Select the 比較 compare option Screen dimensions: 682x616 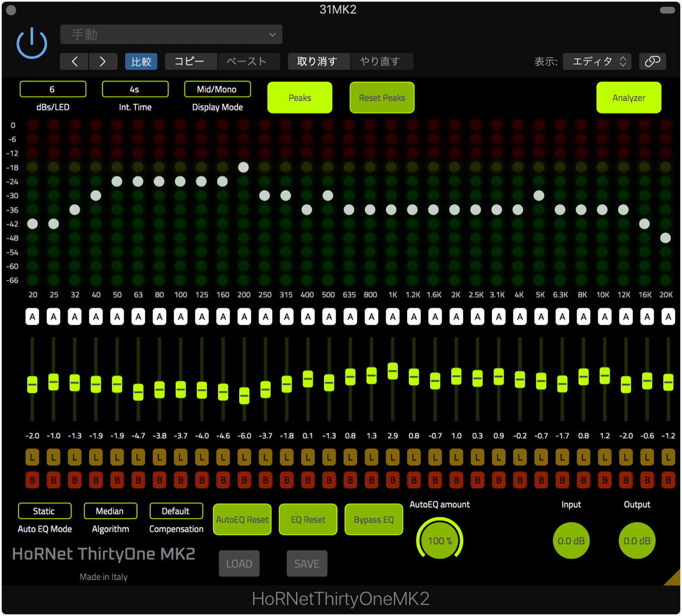[141, 61]
